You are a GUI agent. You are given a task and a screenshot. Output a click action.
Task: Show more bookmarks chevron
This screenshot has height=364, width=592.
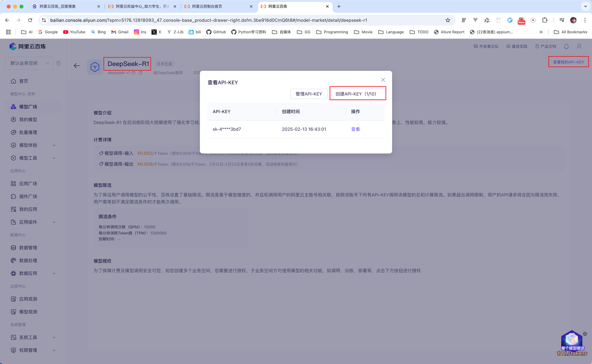pyautogui.click(x=541, y=32)
